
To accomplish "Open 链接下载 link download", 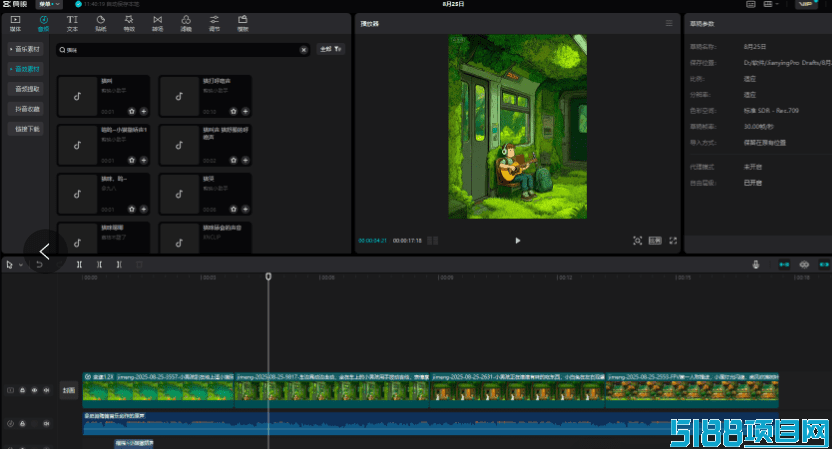I will [x=25, y=129].
